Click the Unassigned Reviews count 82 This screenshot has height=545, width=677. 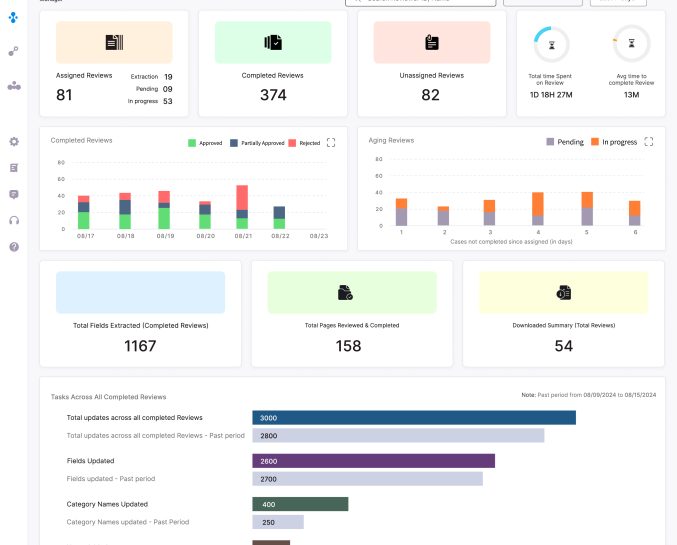[x=431, y=95]
